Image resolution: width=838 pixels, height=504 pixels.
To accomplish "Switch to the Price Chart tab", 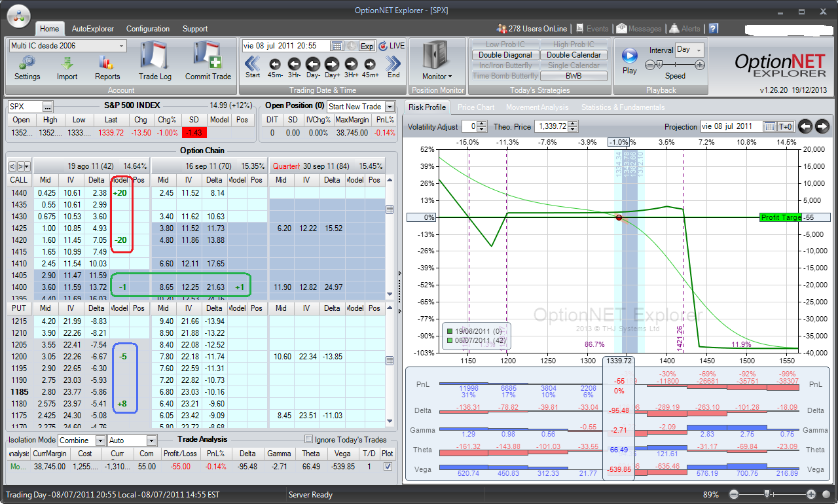I will 476,107.
